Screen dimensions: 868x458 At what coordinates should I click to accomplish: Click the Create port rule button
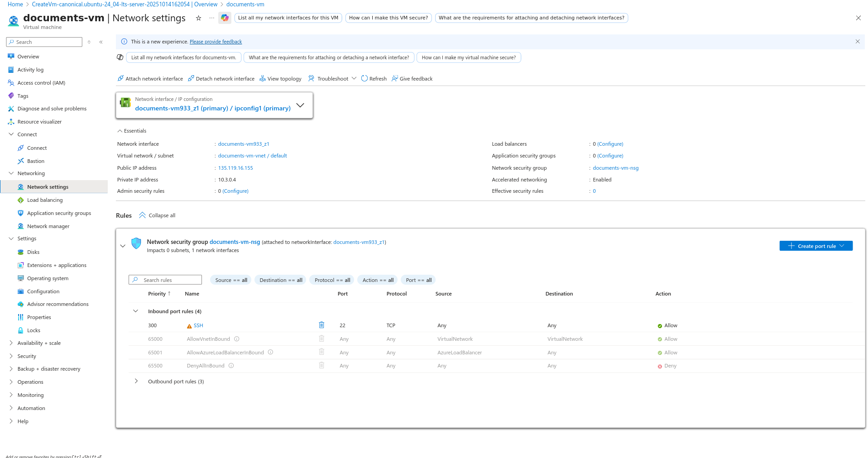(816, 246)
